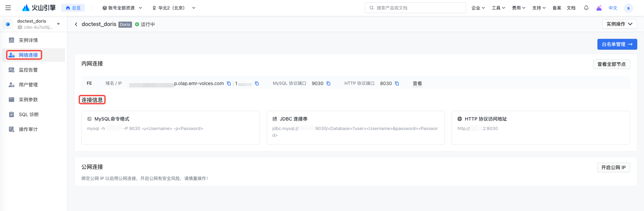The height and width of the screenshot is (211, 644).
Task: Open the 华北2 (北京) region selector
Action: 173,8
